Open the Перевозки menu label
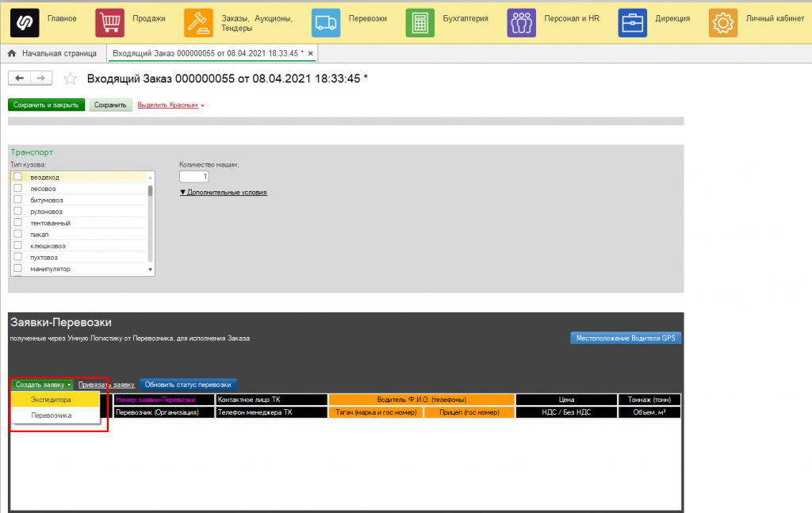 (x=368, y=19)
